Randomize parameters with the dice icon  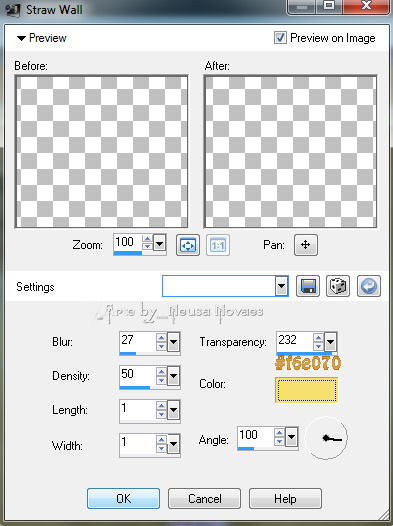pos(338,286)
